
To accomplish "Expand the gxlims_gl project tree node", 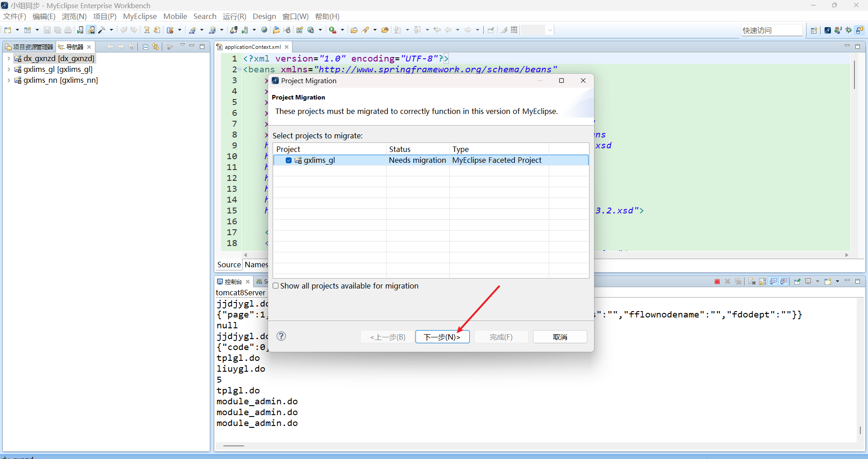I will coord(9,69).
